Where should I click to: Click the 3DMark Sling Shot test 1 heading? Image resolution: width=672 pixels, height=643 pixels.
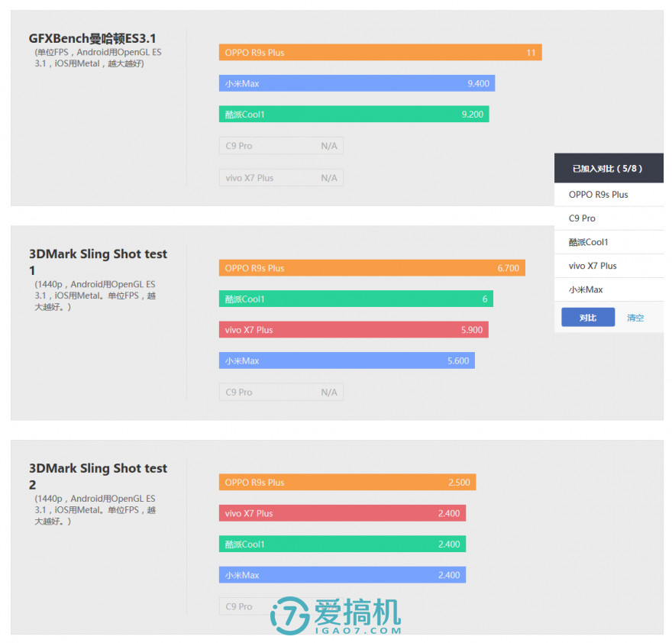pyautogui.click(x=98, y=262)
